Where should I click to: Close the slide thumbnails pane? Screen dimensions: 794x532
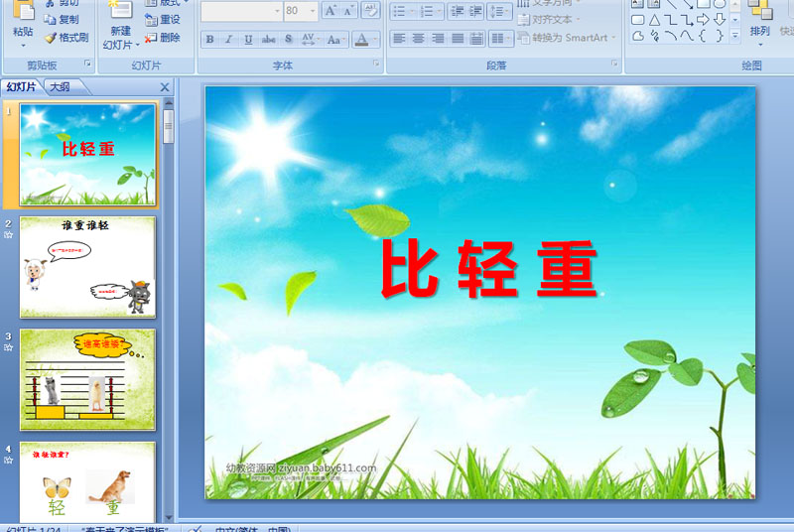[x=165, y=87]
